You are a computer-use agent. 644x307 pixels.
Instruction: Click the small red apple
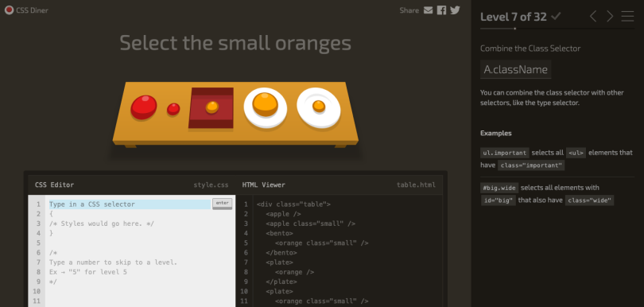173,109
